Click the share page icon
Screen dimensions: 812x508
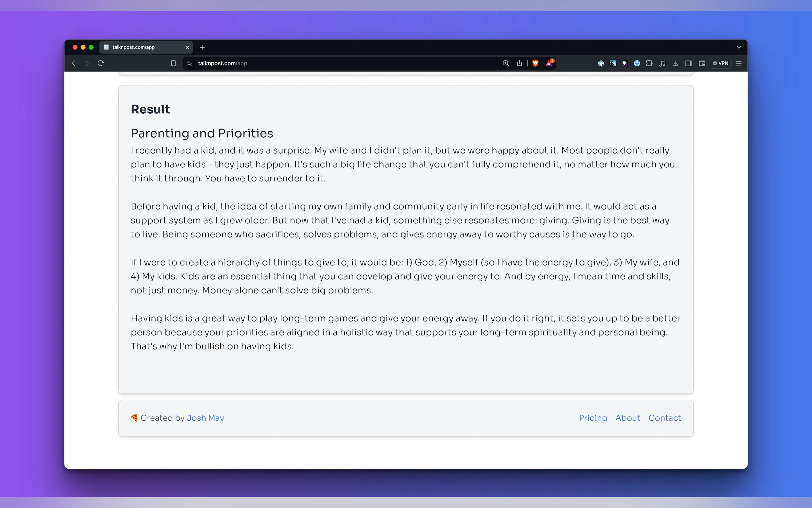click(519, 63)
